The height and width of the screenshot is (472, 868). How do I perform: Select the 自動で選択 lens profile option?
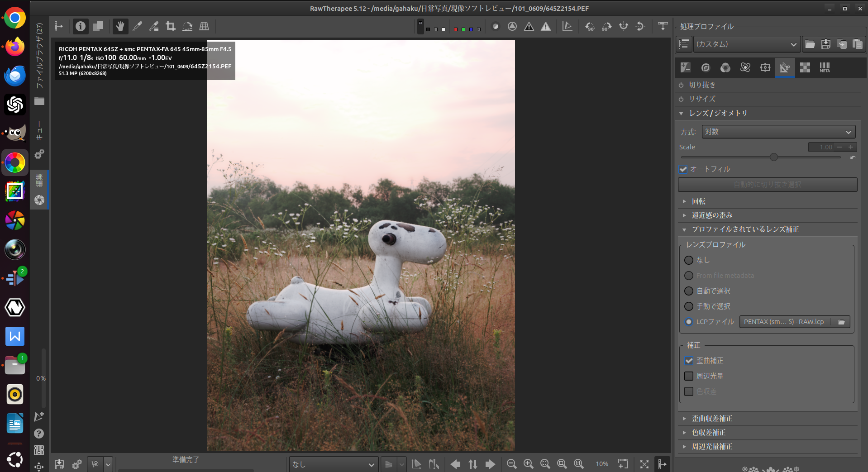(x=689, y=291)
